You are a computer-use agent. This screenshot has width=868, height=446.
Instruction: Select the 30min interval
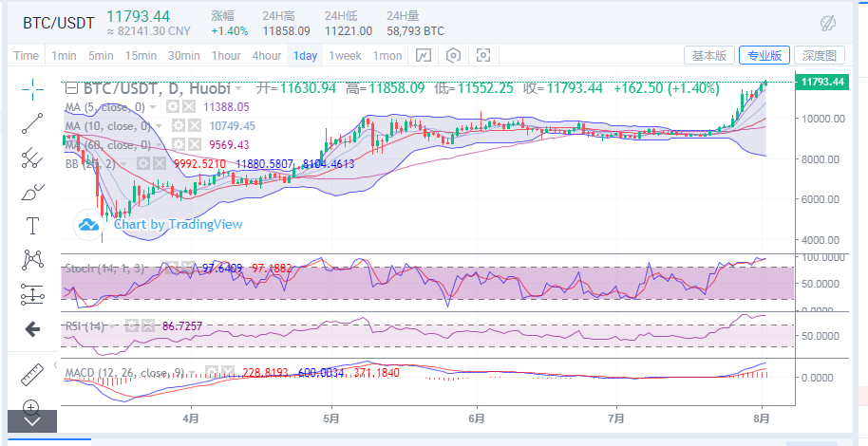click(x=184, y=55)
